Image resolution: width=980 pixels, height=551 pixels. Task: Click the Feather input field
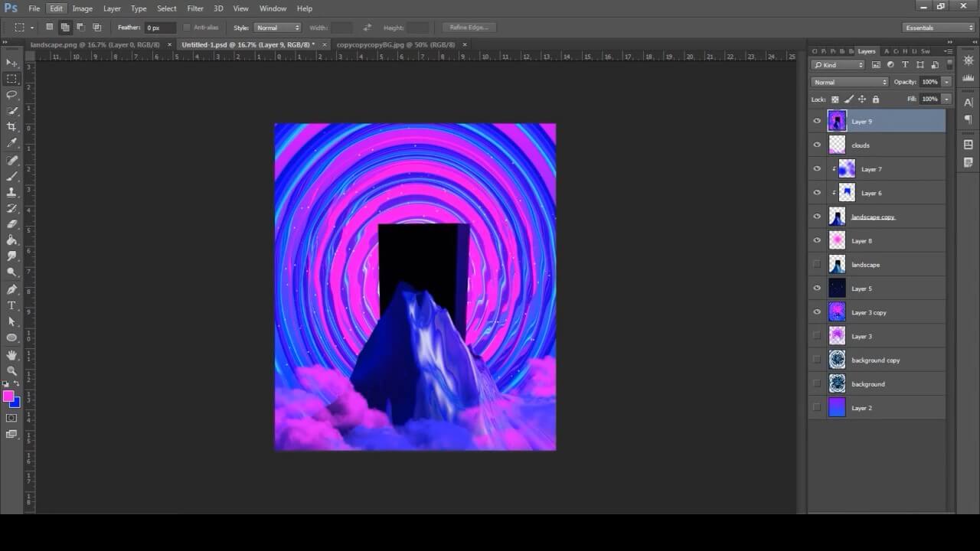click(x=159, y=28)
